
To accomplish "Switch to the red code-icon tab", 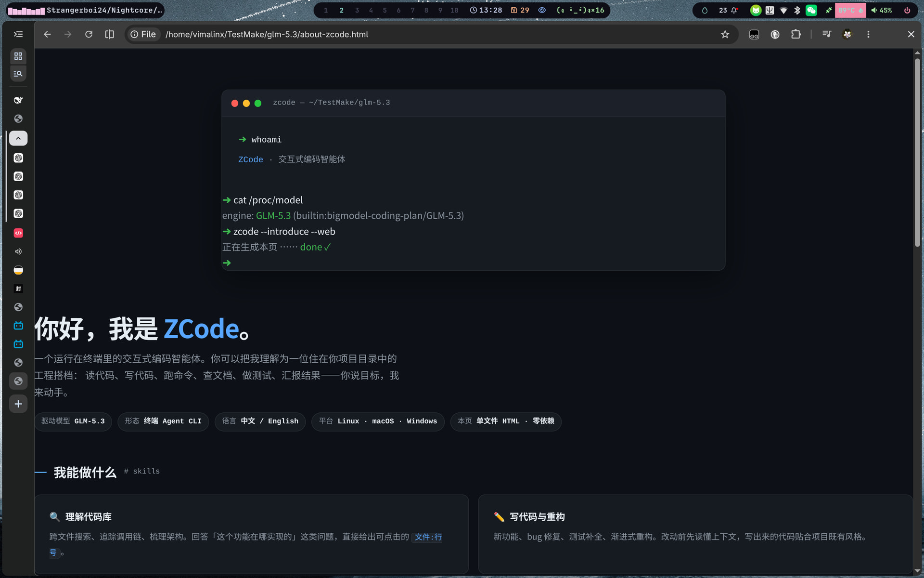I will [x=18, y=233].
